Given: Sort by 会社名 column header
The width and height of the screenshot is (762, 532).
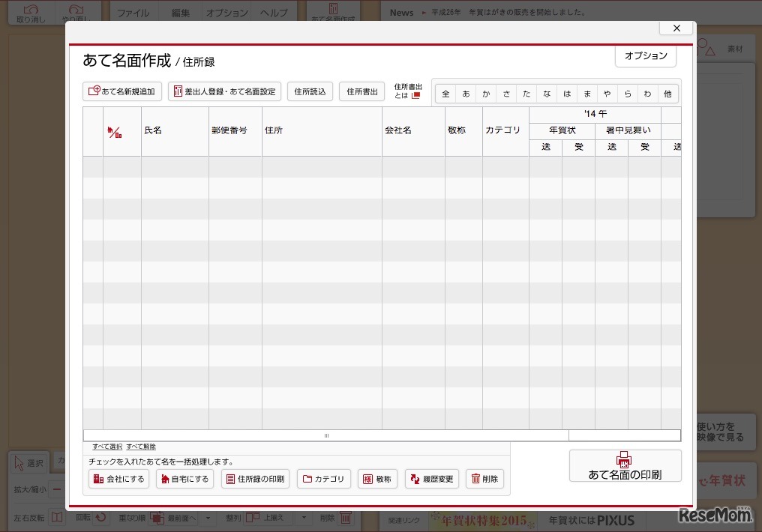Looking at the screenshot, I should (413, 132).
